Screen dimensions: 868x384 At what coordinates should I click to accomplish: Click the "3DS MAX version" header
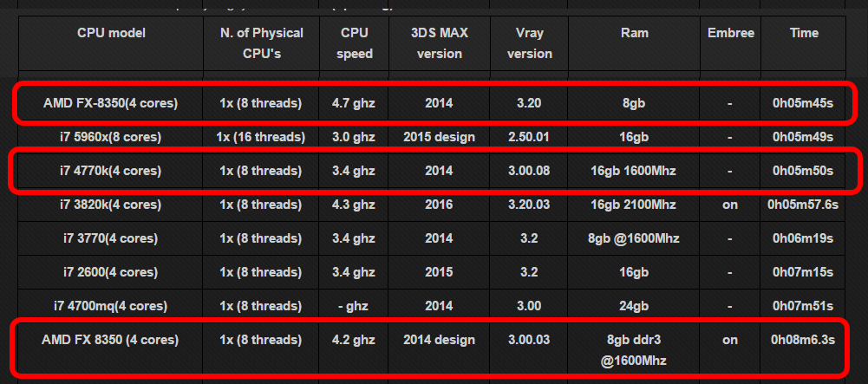pos(440,43)
